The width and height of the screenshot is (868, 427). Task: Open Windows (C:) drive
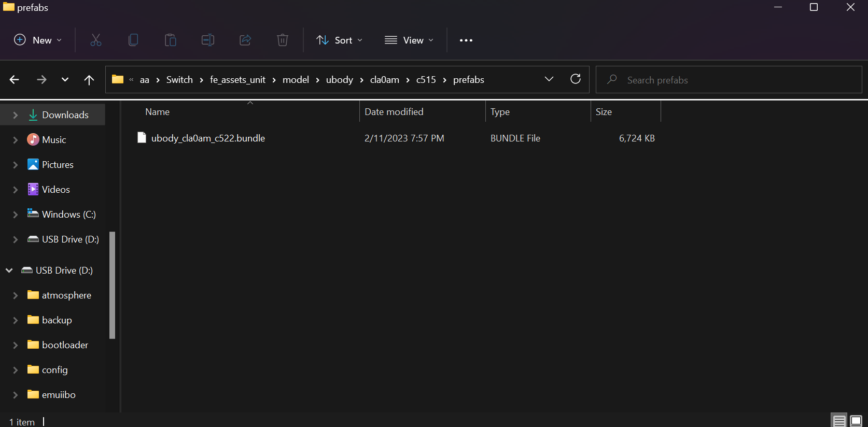pyautogui.click(x=68, y=215)
